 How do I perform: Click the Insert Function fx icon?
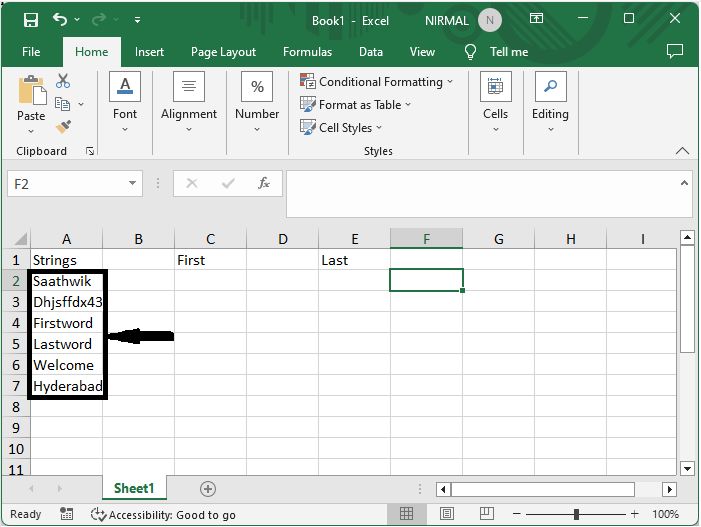coord(264,183)
